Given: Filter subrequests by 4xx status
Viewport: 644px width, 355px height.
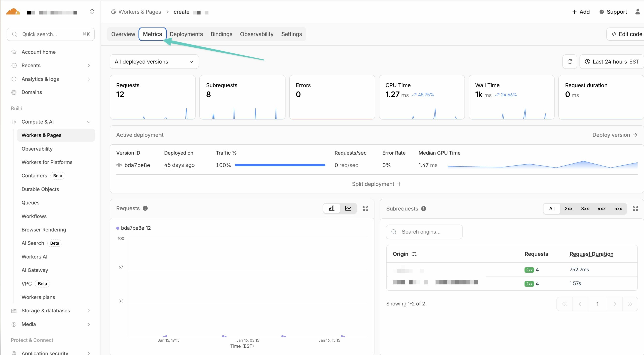Looking at the screenshot, I should pyautogui.click(x=601, y=209).
